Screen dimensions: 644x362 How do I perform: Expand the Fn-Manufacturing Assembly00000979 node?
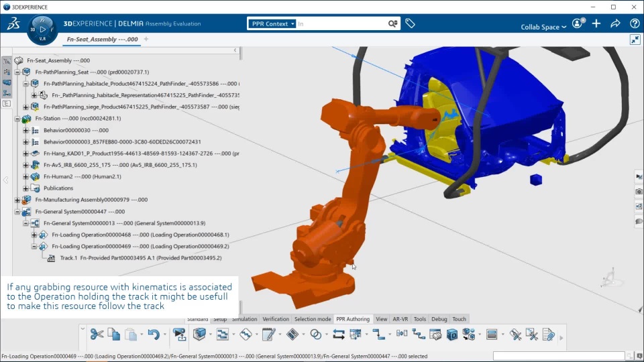pyautogui.click(x=17, y=200)
